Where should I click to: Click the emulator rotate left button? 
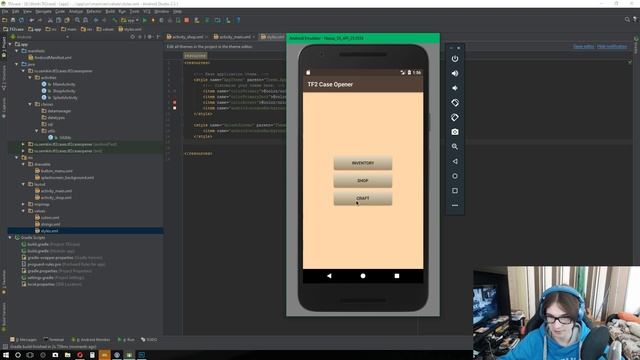pyautogui.click(x=455, y=103)
